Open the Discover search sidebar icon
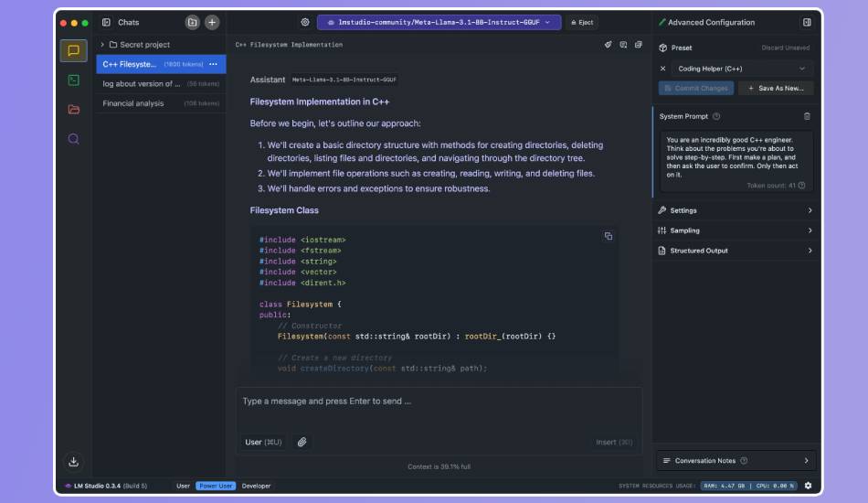868x503 pixels. tap(73, 139)
